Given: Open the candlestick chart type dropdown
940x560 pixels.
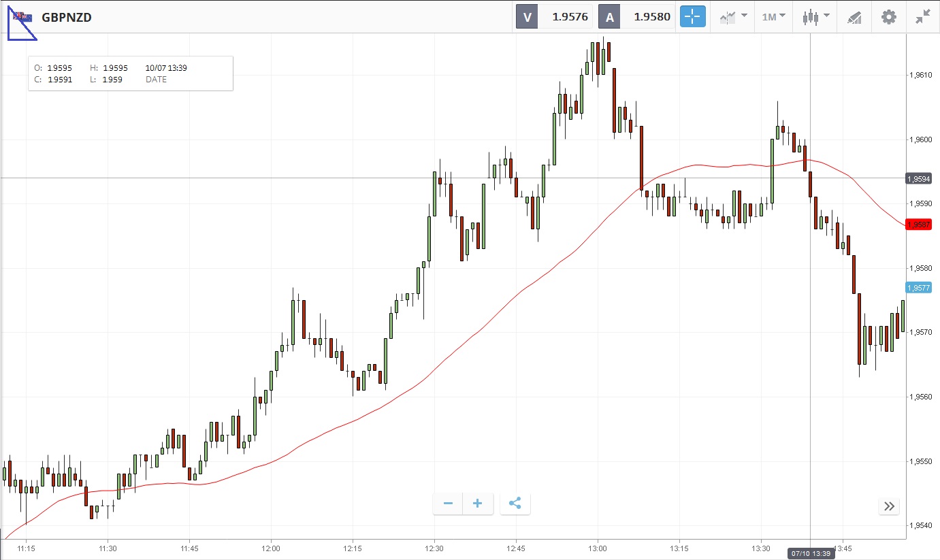Looking at the screenshot, I should 815,17.
